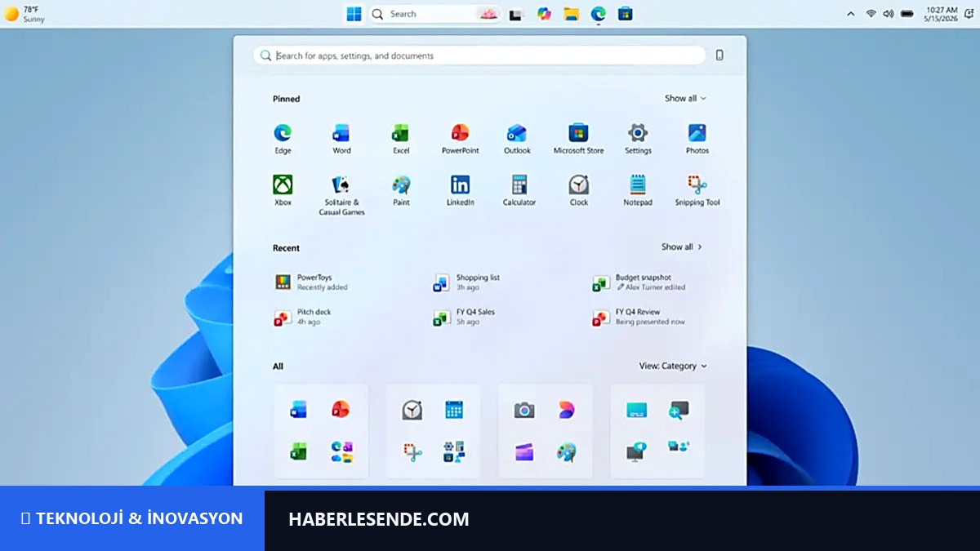The height and width of the screenshot is (551, 980).
Task: Open the Magnifier app in All categories
Action: point(679,410)
